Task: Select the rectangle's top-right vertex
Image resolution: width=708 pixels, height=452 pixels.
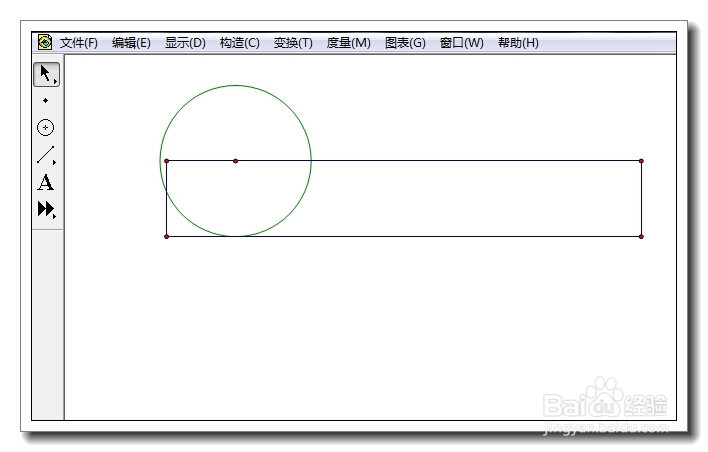Action: click(x=641, y=161)
